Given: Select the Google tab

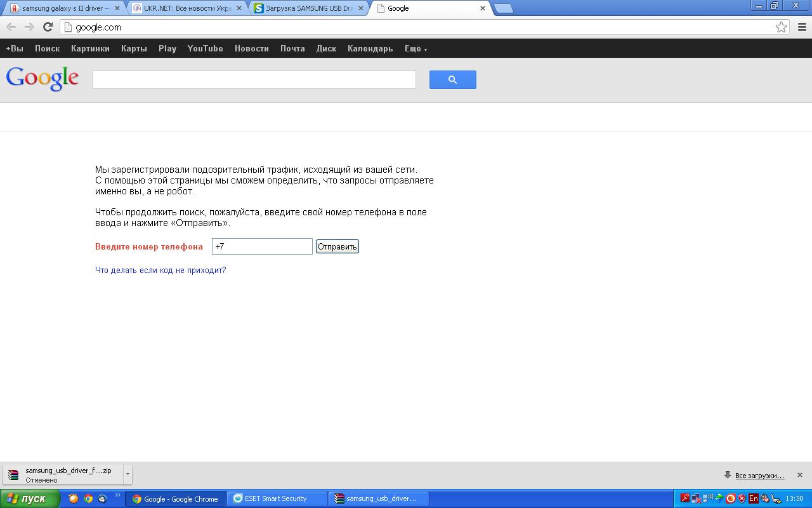Looking at the screenshot, I should 431,8.
